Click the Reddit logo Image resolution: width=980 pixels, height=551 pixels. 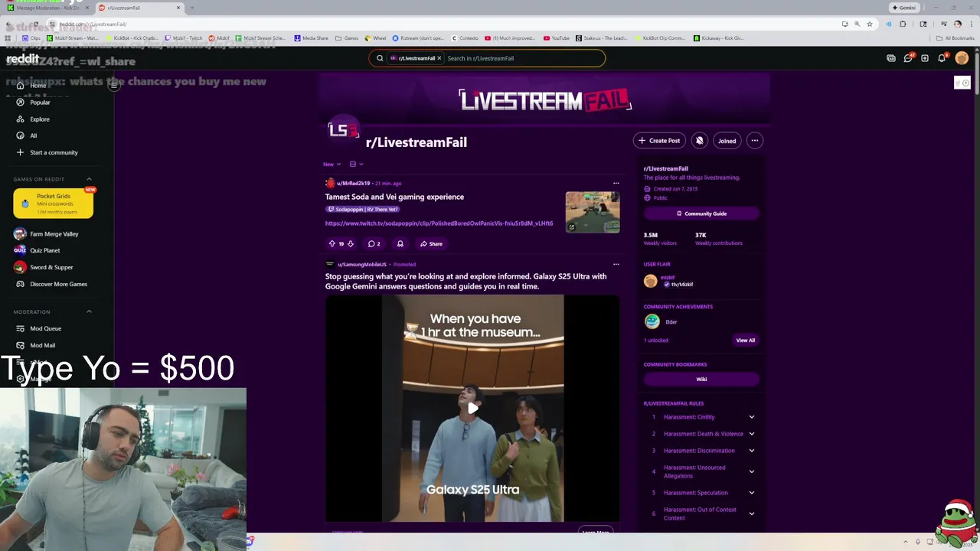[x=22, y=58]
